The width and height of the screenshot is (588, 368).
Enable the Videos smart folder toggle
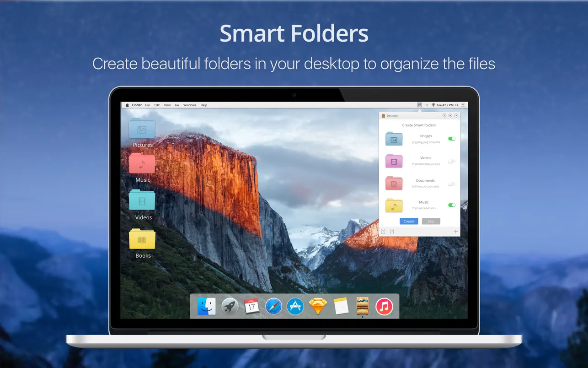coord(452,161)
